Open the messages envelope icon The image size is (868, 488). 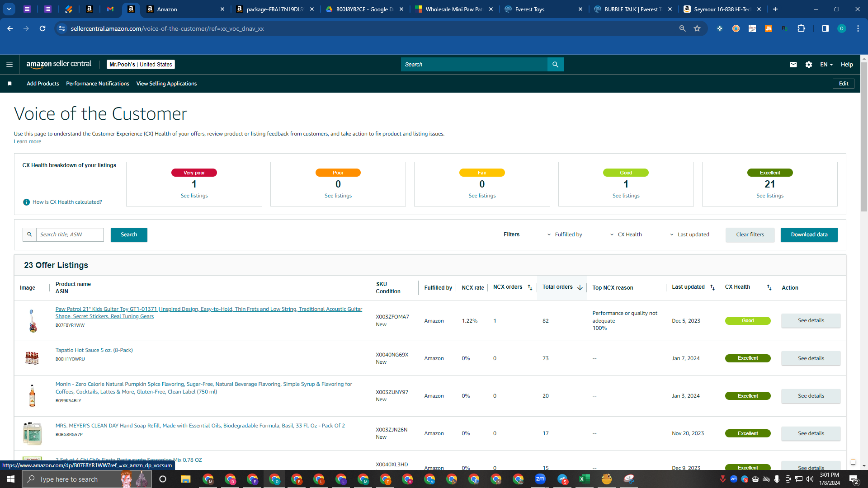793,65
